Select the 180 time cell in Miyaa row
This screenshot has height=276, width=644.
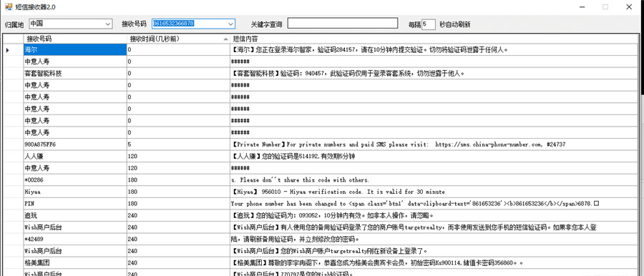click(x=178, y=192)
